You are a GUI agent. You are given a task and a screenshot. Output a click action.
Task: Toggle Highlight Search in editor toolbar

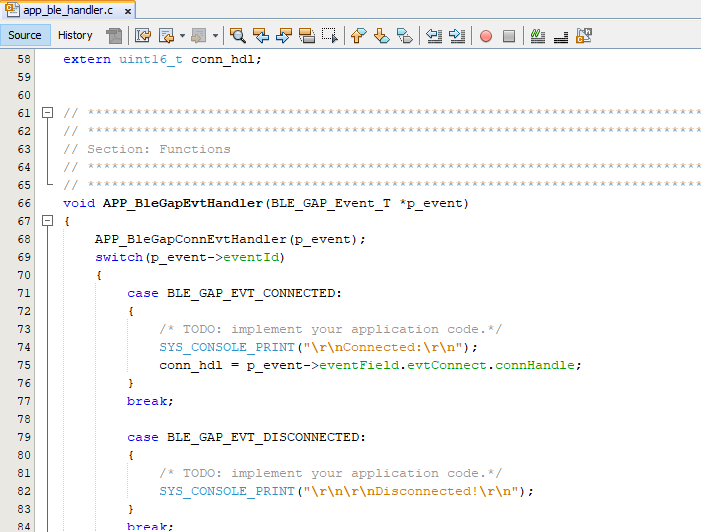coord(307,36)
